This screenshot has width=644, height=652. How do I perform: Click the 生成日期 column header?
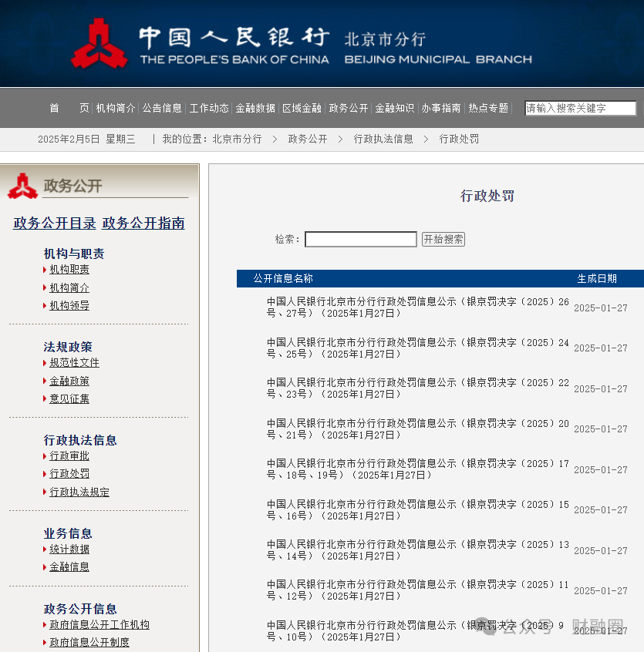coord(597,278)
